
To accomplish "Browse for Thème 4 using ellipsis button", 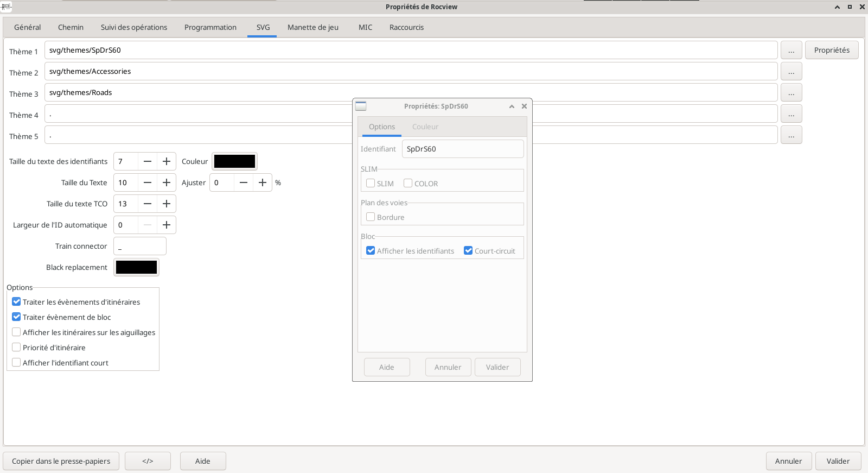I will click(x=791, y=114).
